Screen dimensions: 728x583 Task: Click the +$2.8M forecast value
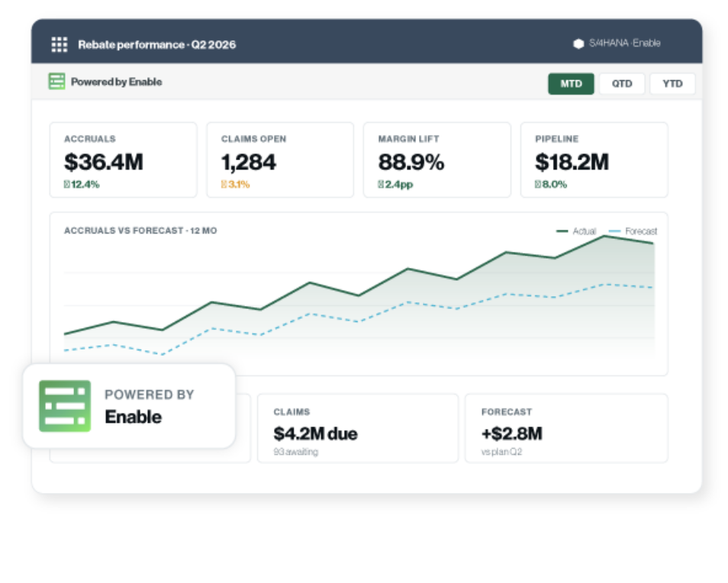[x=512, y=433]
